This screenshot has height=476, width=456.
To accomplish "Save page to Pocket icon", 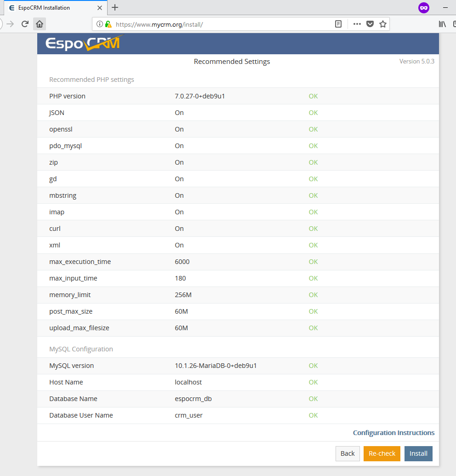I will pyautogui.click(x=370, y=24).
